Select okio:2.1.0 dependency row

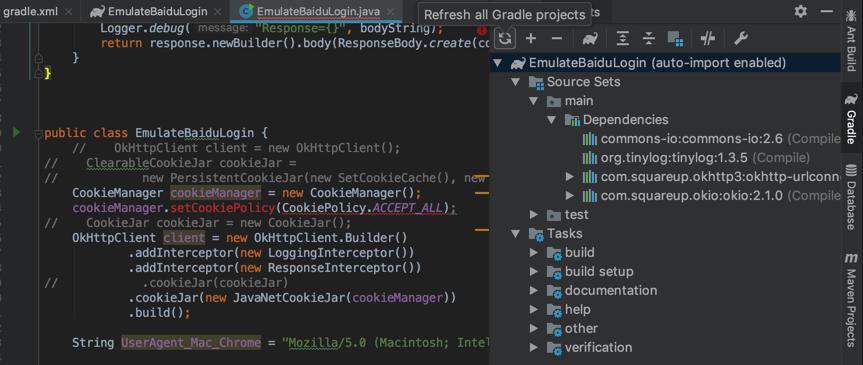(665, 195)
